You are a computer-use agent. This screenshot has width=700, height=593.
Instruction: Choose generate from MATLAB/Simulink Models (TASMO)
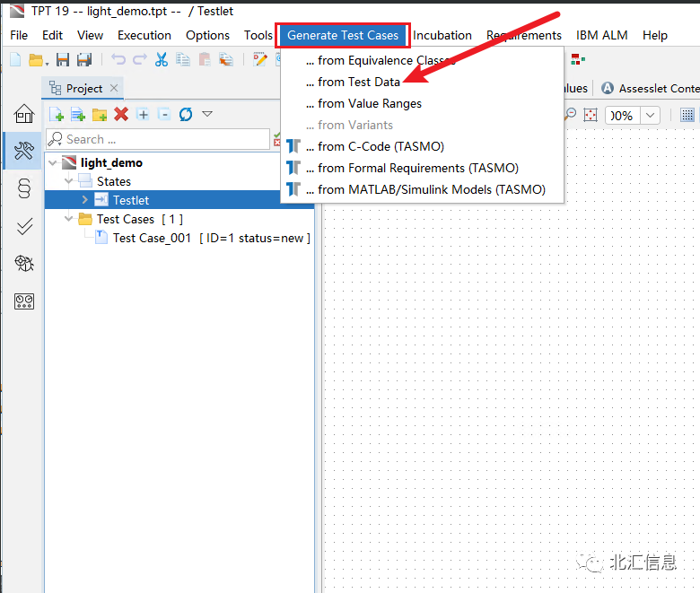(422, 189)
